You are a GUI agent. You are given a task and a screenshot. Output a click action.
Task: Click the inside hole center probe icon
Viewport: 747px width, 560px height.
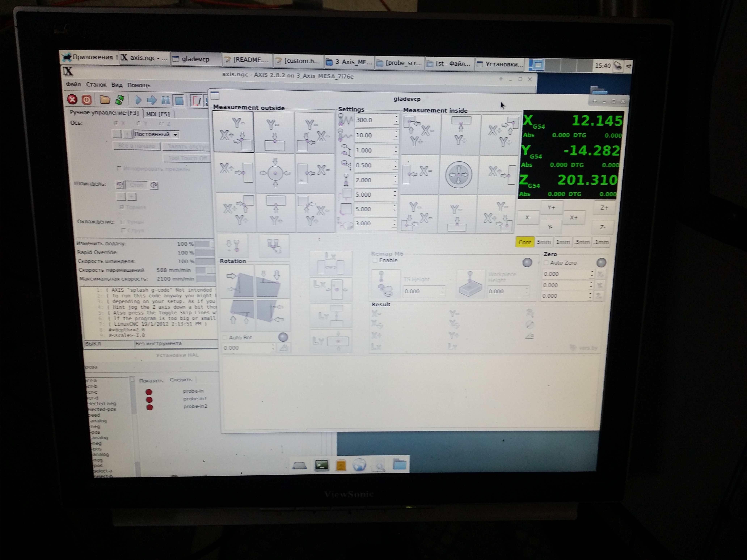pyautogui.click(x=458, y=175)
